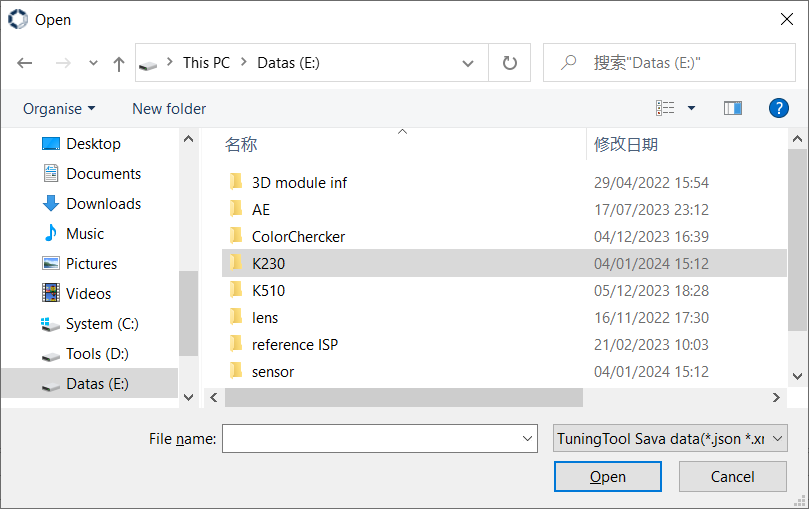
Task: Click the change view layout icon
Action: [x=665, y=108]
